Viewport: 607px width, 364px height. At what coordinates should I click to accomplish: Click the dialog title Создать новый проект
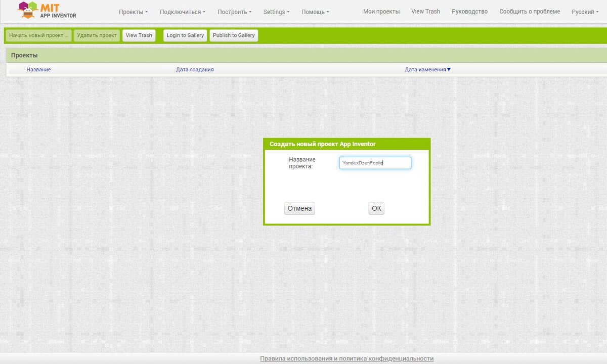coord(323,144)
